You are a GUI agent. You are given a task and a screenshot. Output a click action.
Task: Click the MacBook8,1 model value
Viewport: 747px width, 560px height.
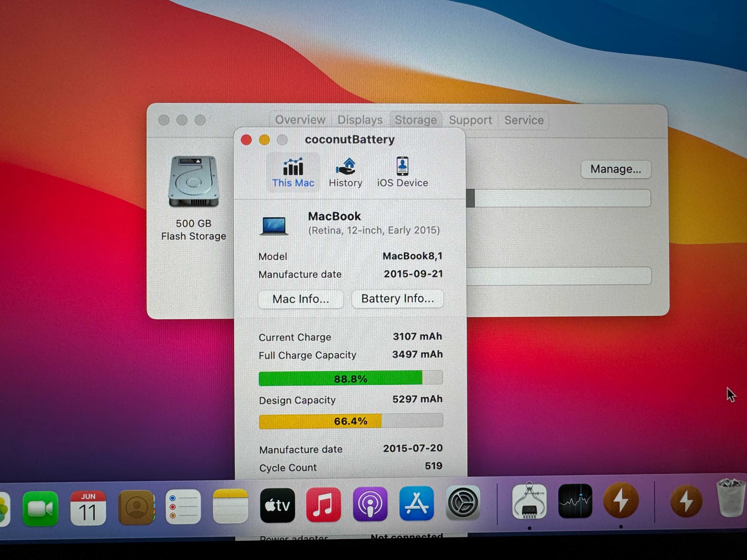click(x=412, y=256)
